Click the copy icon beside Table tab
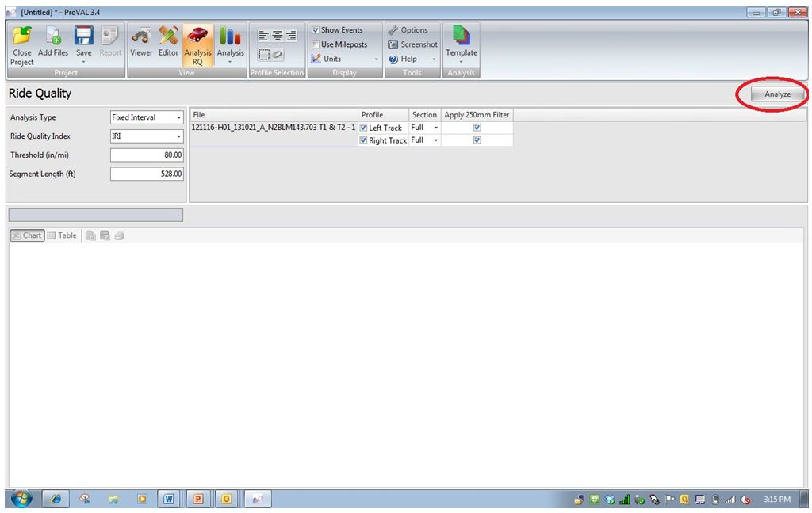This screenshot has height=513, width=812. pos(90,235)
